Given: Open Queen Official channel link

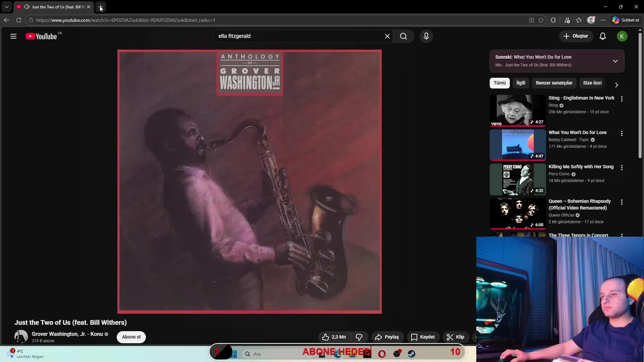Looking at the screenshot, I should pos(561,215).
